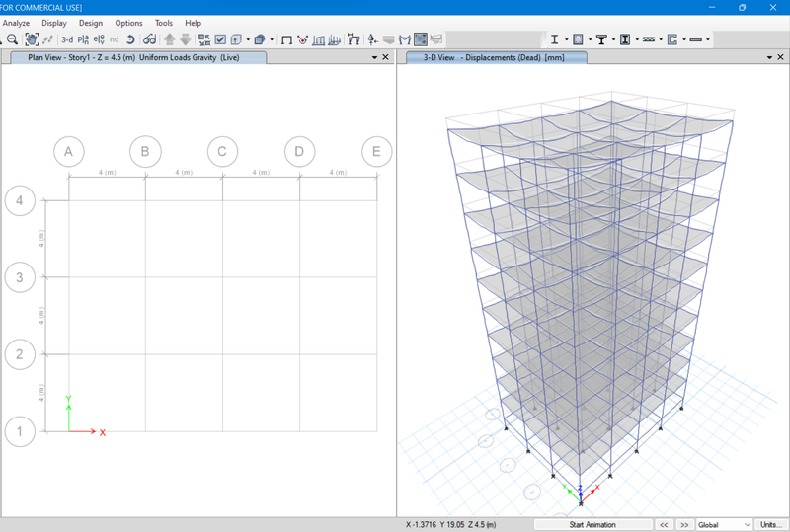Viewport: 790px width, 532px height.
Task: Open set display options checkbox icon
Action: pyautogui.click(x=220, y=39)
